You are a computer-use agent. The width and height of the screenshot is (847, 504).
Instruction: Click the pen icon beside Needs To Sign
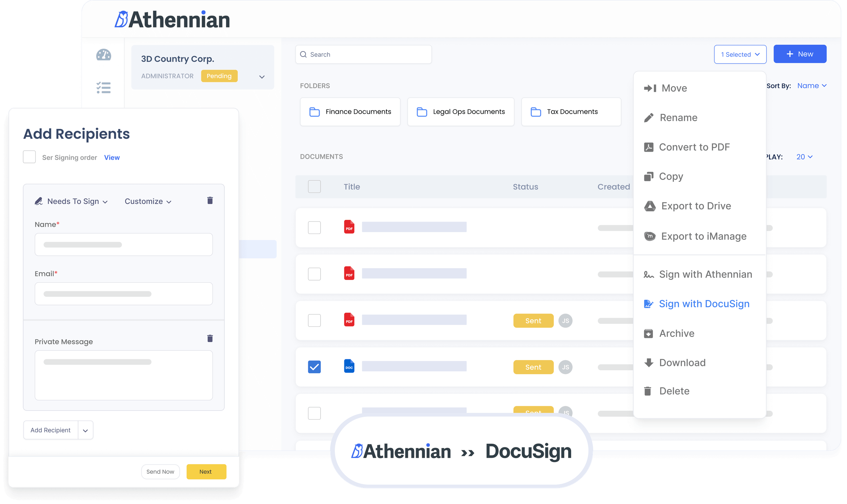39,200
